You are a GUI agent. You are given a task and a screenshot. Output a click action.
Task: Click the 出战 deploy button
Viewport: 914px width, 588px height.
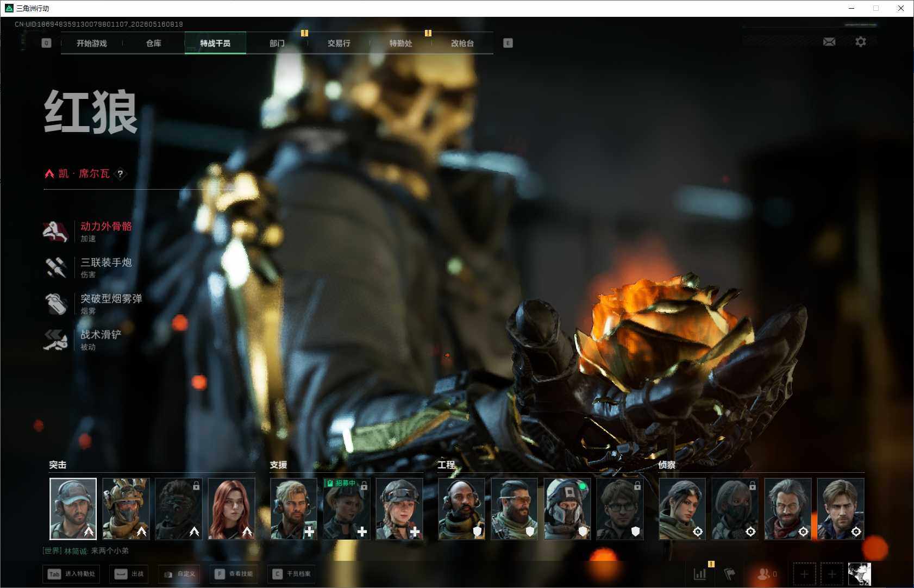click(129, 574)
